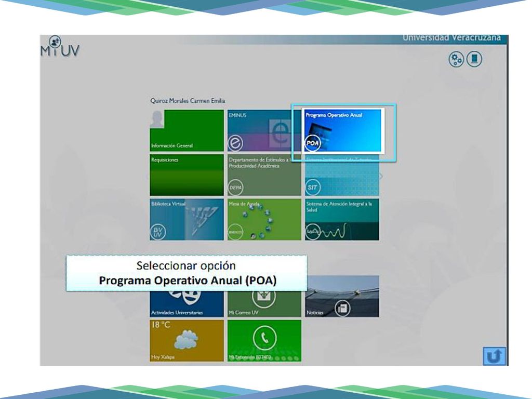This screenshot has width=532, height=399.
Task: Click the POA circular icon
Action: click(312, 143)
